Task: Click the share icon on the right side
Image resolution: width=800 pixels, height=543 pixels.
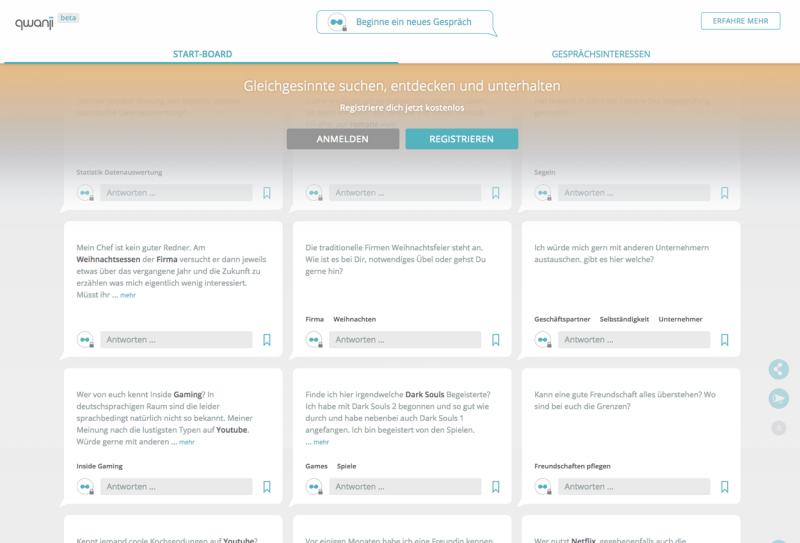Action: click(x=779, y=369)
